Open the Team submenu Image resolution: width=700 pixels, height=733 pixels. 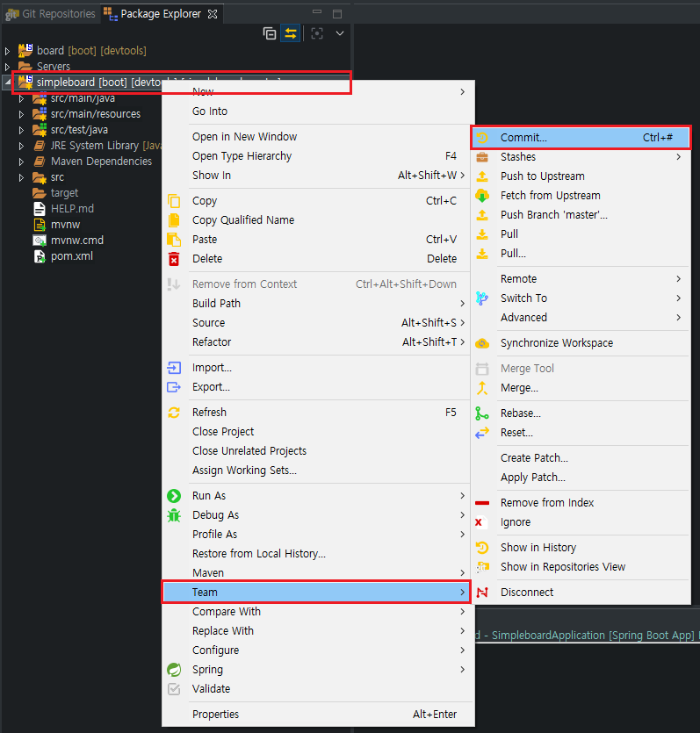pos(316,593)
